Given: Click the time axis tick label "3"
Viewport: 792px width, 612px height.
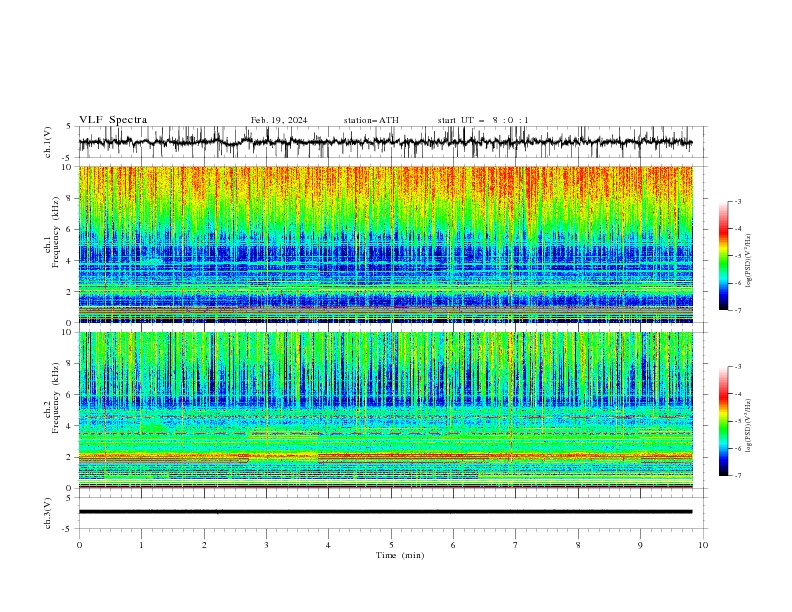Looking at the screenshot, I should pyautogui.click(x=266, y=545).
